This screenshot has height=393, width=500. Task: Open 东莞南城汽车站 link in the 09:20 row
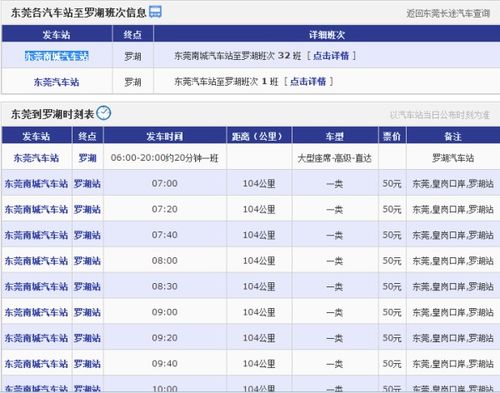(x=36, y=338)
